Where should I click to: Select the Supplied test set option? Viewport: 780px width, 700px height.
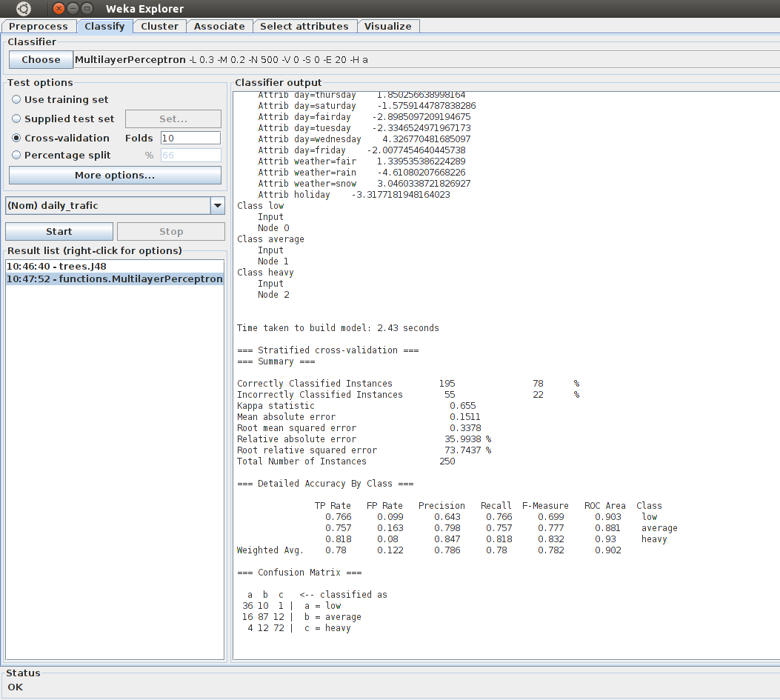(x=63, y=119)
